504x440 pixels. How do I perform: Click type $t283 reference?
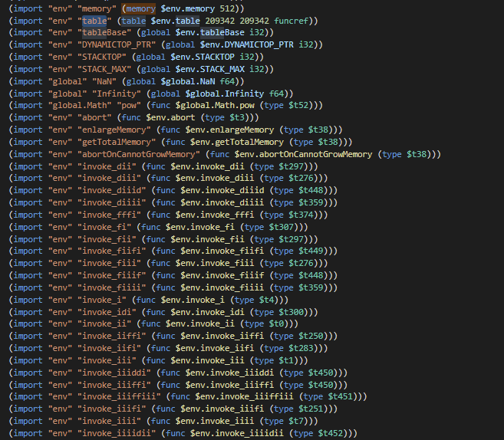[x=301, y=349]
